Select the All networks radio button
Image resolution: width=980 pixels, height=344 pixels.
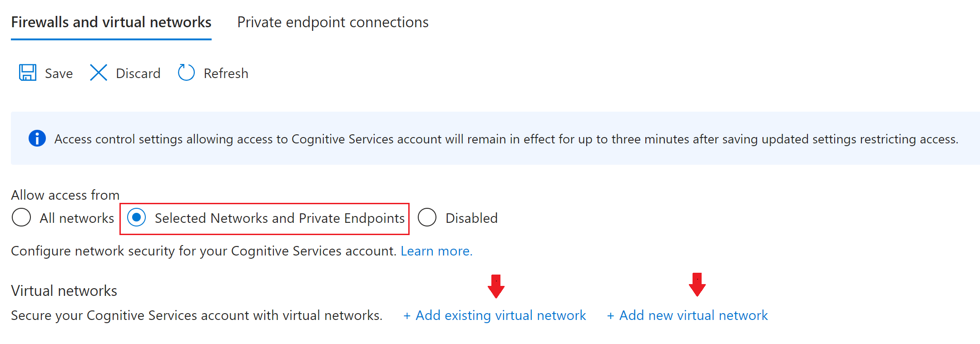tap(21, 218)
